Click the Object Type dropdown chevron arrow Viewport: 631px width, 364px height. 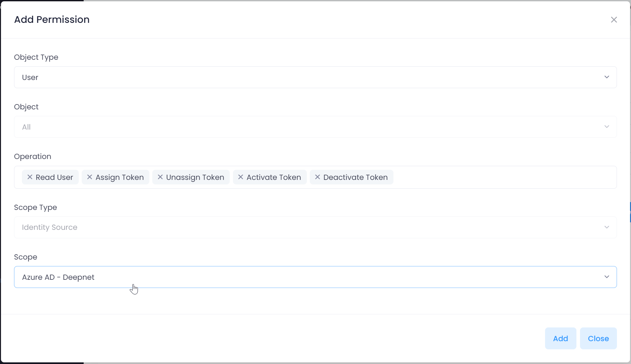tap(606, 77)
